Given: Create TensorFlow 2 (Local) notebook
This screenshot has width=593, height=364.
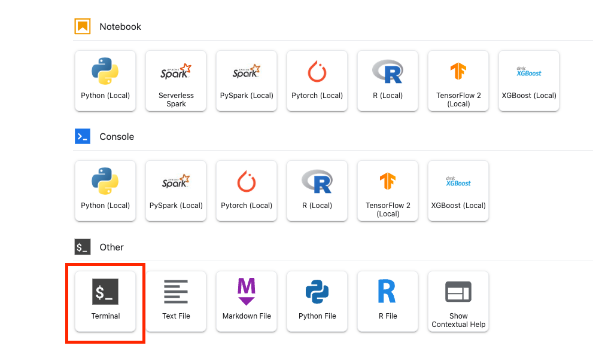Looking at the screenshot, I should coord(458,81).
